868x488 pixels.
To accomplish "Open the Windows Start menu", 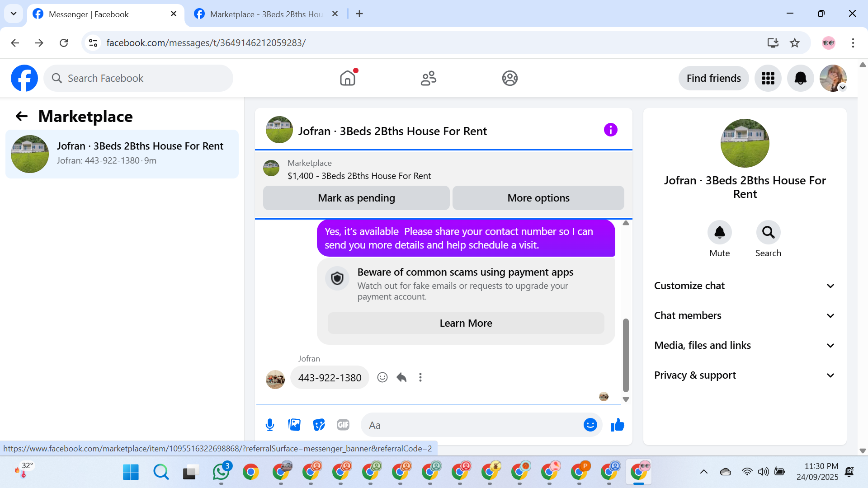I will pyautogui.click(x=131, y=472).
